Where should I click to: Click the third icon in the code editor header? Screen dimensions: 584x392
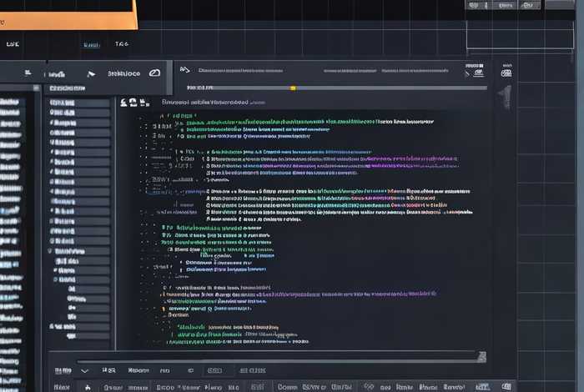[x=143, y=103]
